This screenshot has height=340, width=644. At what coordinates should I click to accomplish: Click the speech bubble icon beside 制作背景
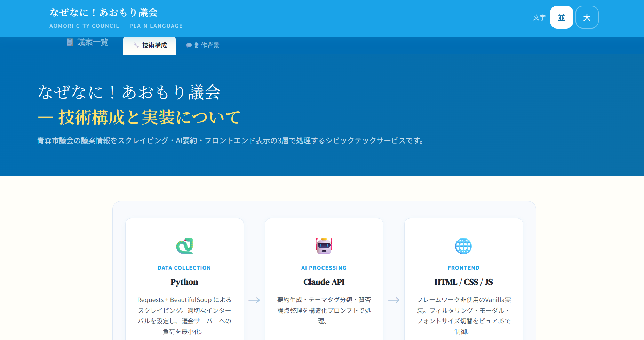coord(189,46)
